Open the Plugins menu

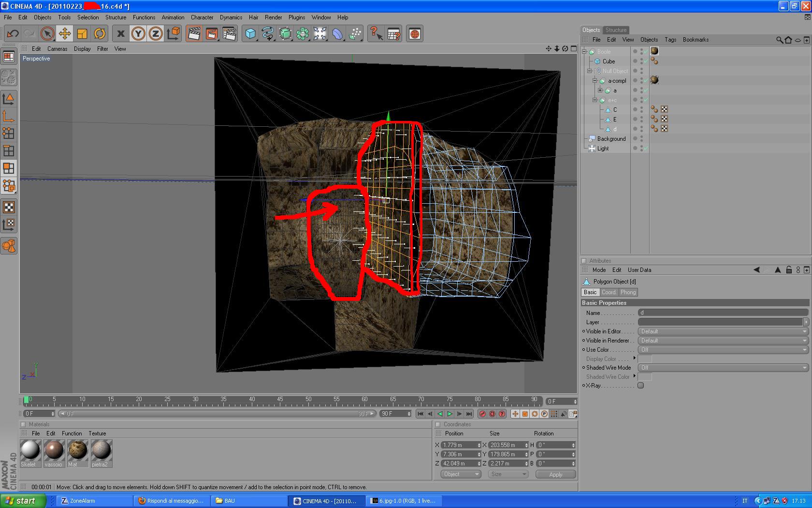(x=296, y=17)
